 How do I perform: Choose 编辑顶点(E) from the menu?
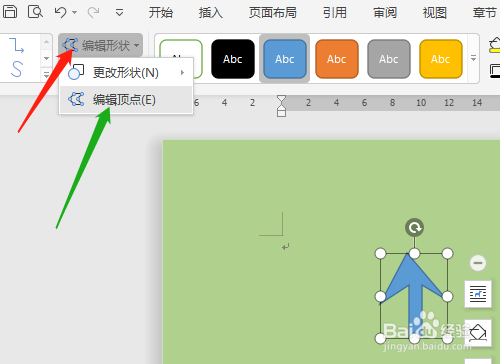(x=126, y=99)
